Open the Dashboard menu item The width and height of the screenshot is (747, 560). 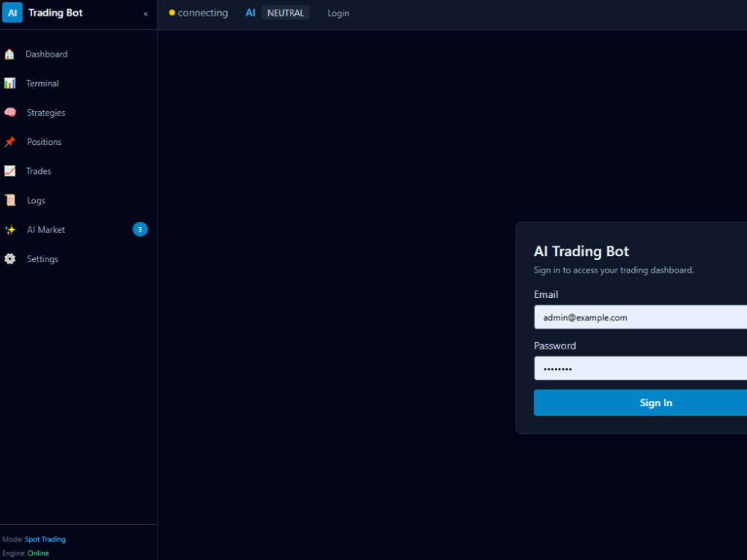coord(46,55)
